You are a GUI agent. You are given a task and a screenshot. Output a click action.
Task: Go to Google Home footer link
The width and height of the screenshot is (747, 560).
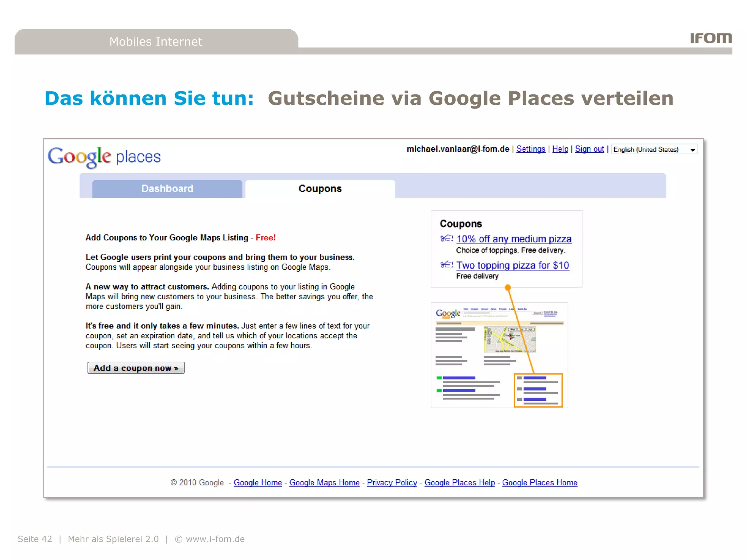[x=258, y=483]
